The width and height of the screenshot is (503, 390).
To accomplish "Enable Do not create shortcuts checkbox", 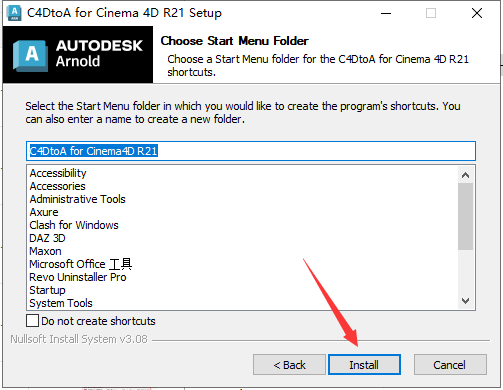I will point(32,321).
